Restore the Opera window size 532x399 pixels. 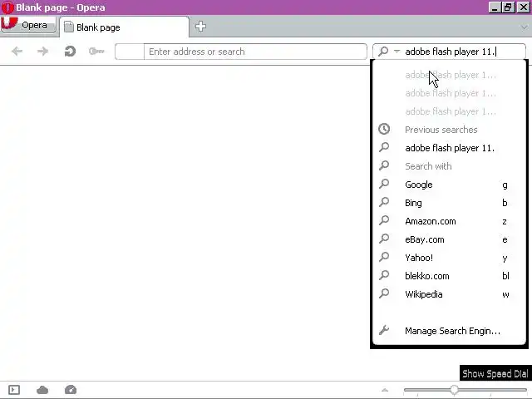pos(508,7)
